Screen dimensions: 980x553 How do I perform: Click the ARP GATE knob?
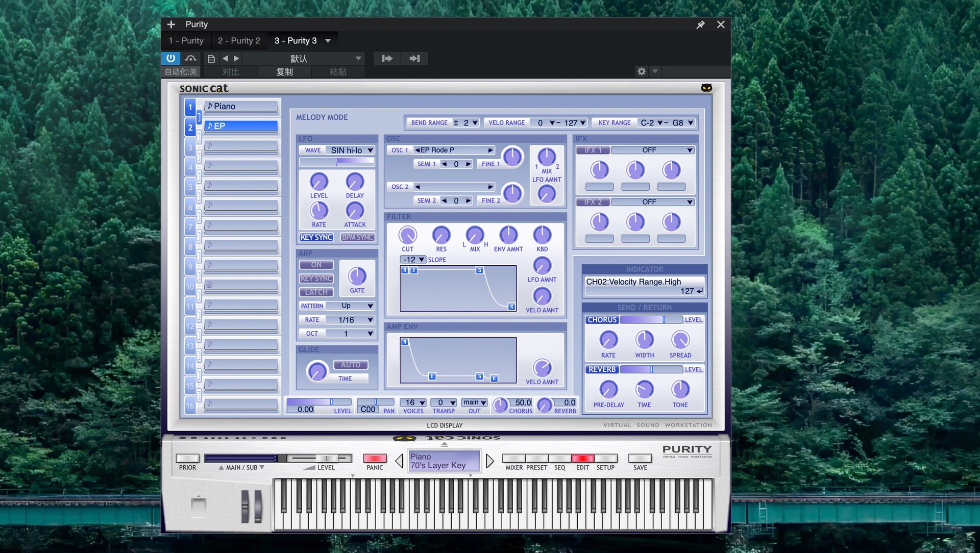[x=357, y=276]
